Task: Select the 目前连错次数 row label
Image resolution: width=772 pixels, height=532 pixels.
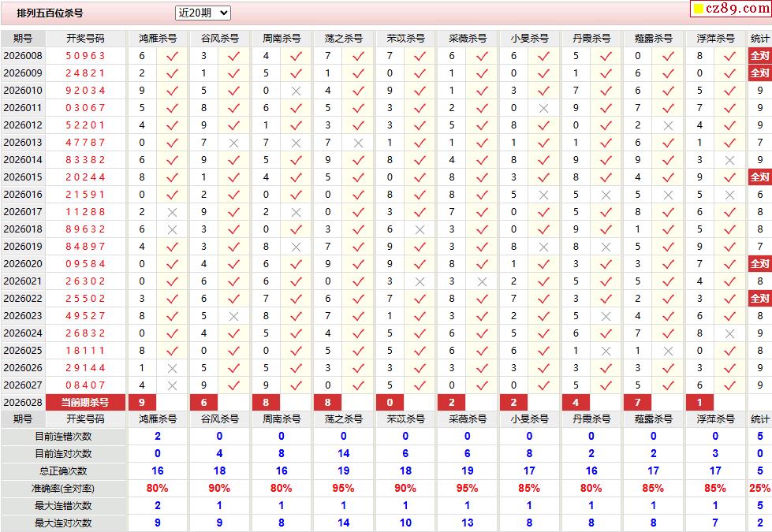Action: coord(63,437)
